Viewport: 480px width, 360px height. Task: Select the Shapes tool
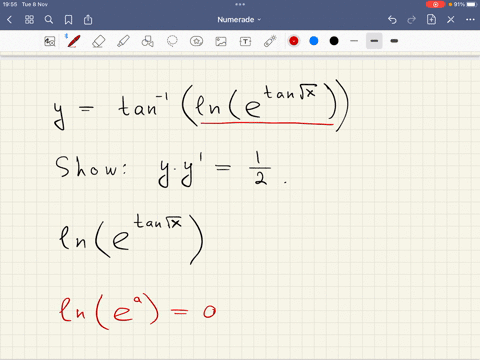[148, 41]
